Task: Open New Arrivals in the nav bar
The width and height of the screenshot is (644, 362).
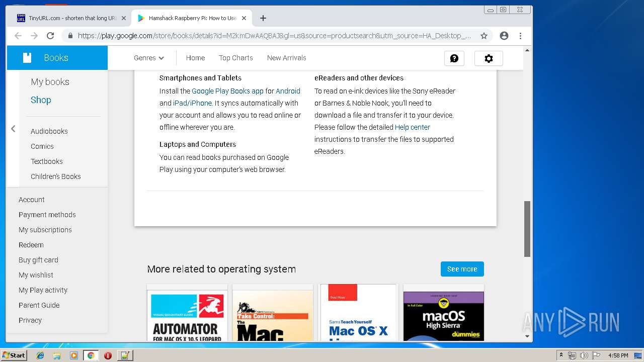Action: coord(287,58)
